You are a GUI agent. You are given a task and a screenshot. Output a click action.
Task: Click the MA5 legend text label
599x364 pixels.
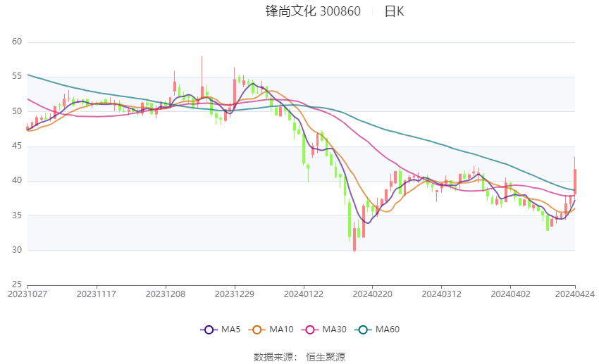pyautogui.click(x=230, y=330)
